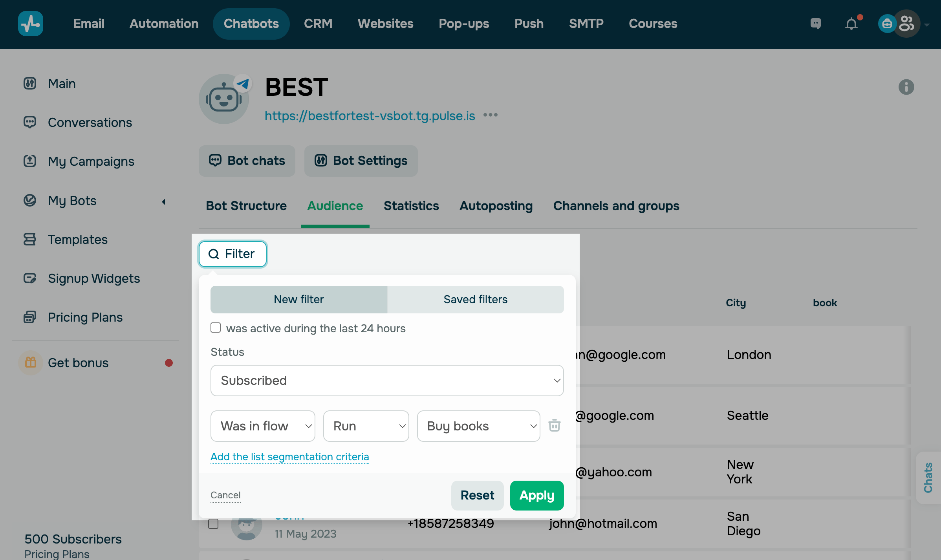Open Templates in the sidebar
This screenshot has width=941, height=560.
78,240
